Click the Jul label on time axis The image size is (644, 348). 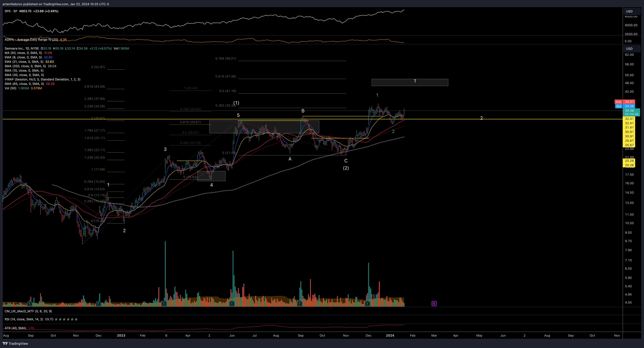(254, 336)
